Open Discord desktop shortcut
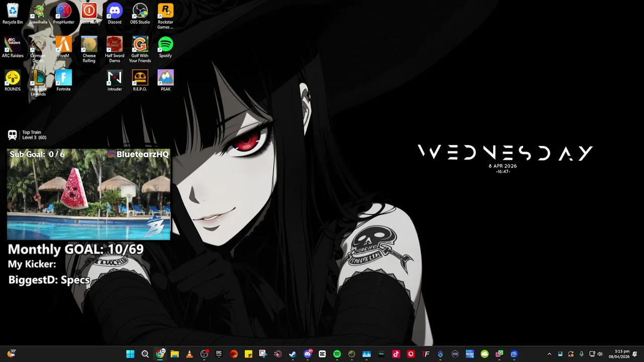 115,14
